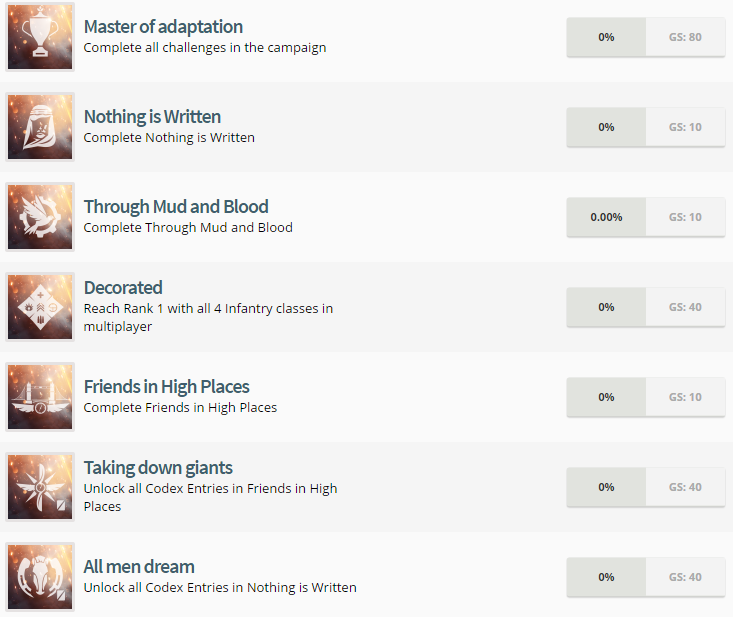Click the GS: 80 gamerscore box
The image size is (733, 617).
pyautogui.click(x=685, y=37)
